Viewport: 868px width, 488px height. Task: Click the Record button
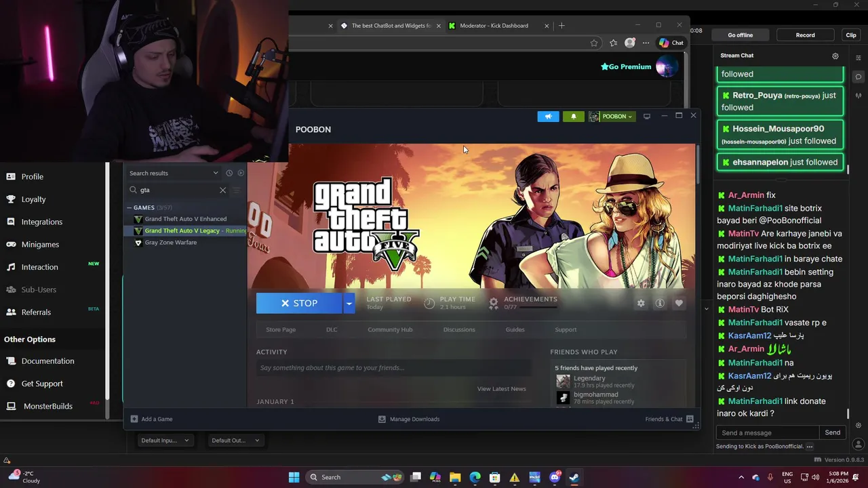806,35
